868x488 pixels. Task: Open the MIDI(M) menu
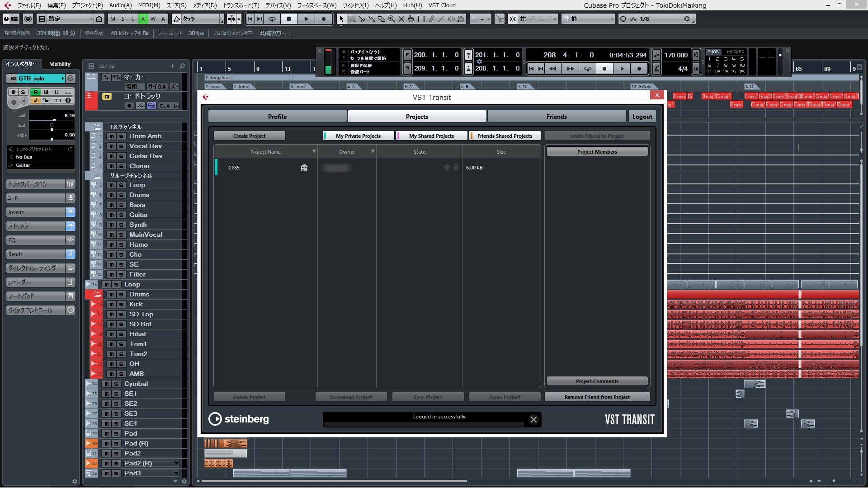149,5
